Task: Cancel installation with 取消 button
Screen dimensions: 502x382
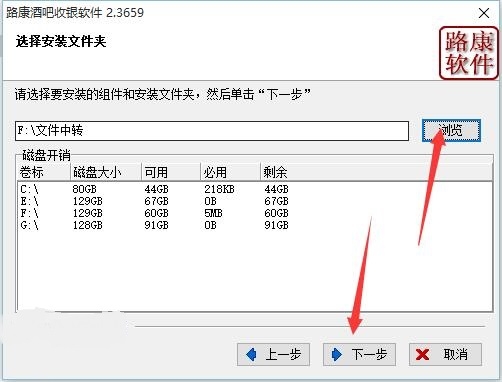Action: tap(445, 354)
